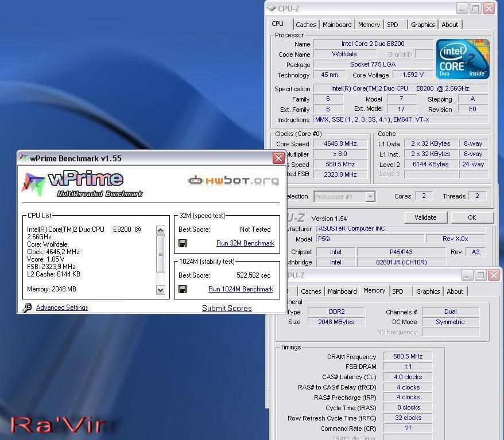
Task: Close the top CPU-Z window
Action: coord(489,9)
